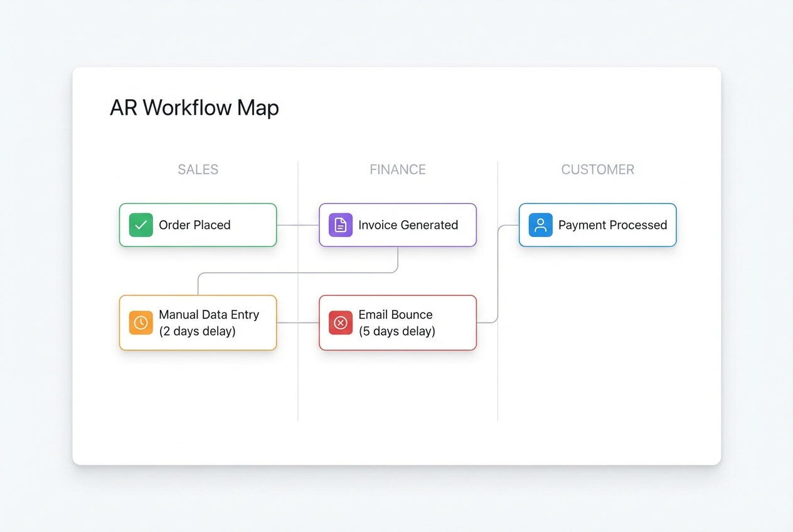Toggle the Order Placed workflow node

coord(198,225)
